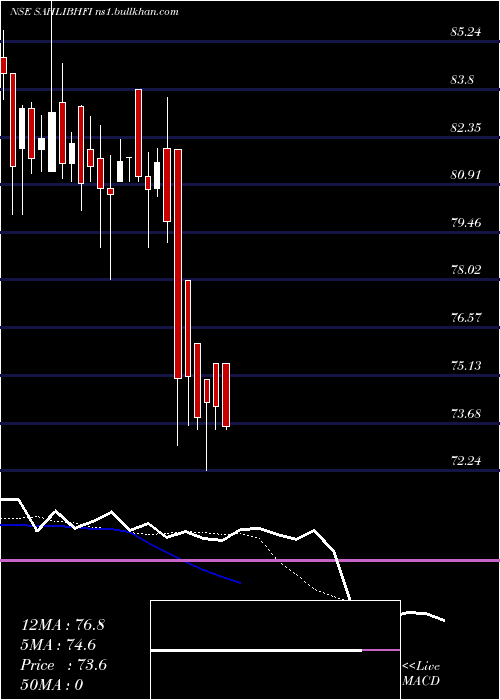The image size is (500, 700).
Task: Click the 78.02 price level label
Action: 466,270
